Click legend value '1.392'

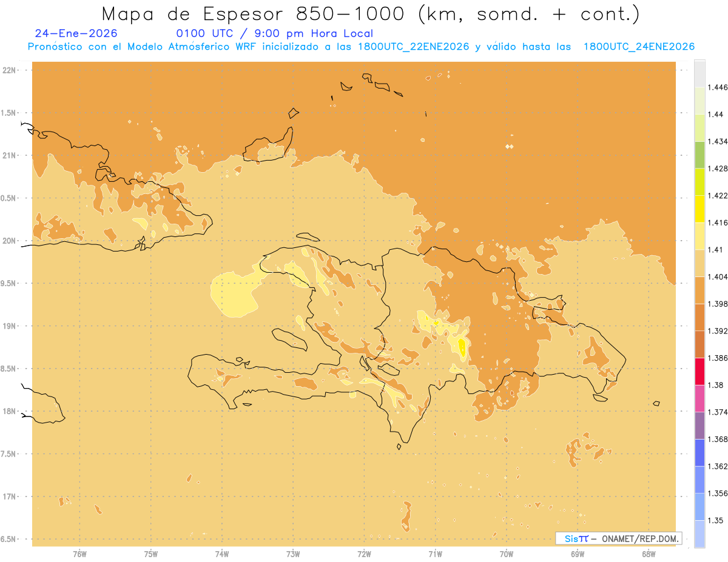click(x=718, y=331)
